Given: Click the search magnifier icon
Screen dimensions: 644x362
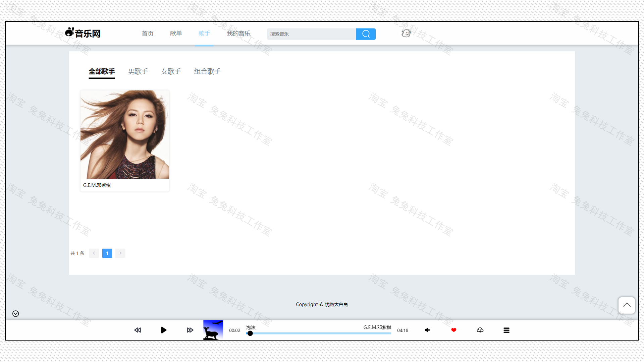Looking at the screenshot, I should (366, 34).
